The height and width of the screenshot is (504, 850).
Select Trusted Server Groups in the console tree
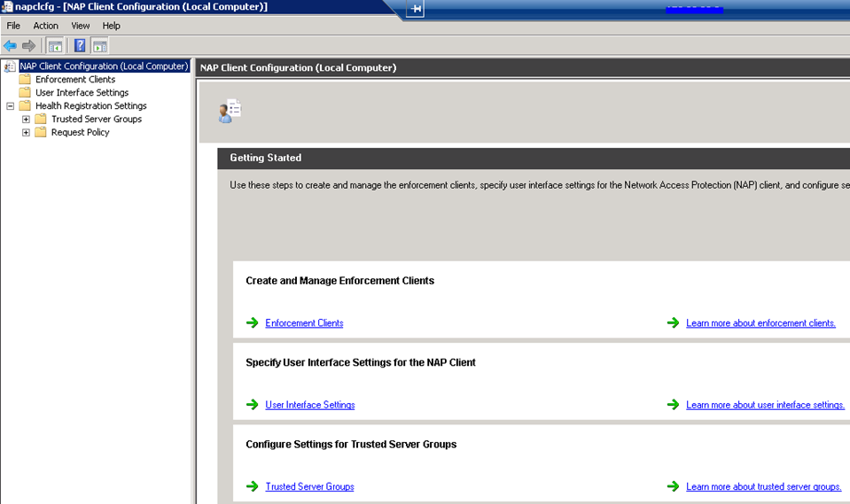97,119
